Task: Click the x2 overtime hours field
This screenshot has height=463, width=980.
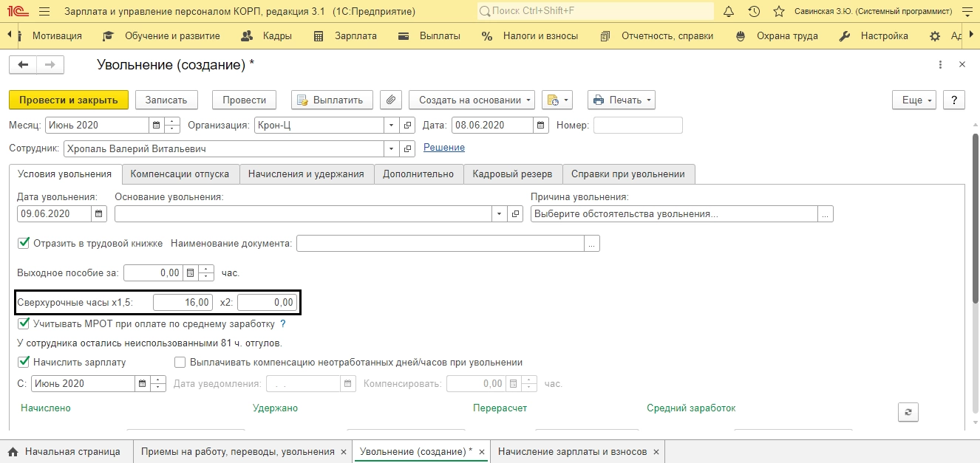Action: coord(267,302)
